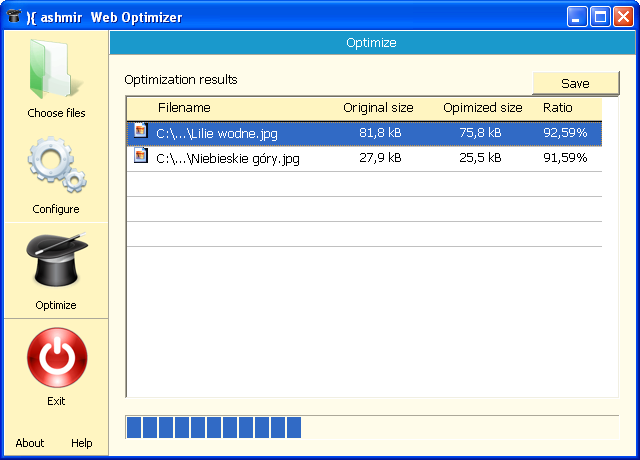Click the 91,59% ratio cell
The image size is (640, 460).
pyautogui.click(x=565, y=158)
